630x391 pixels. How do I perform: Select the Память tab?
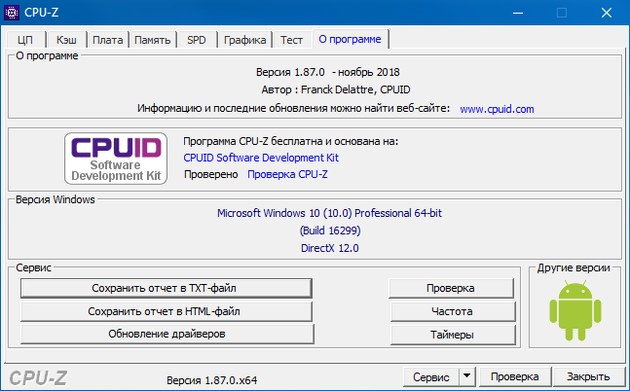[x=152, y=40]
